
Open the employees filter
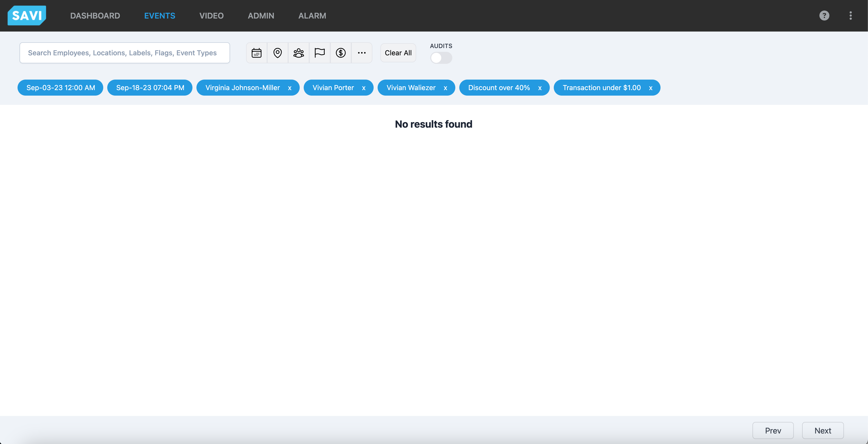coord(298,53)
